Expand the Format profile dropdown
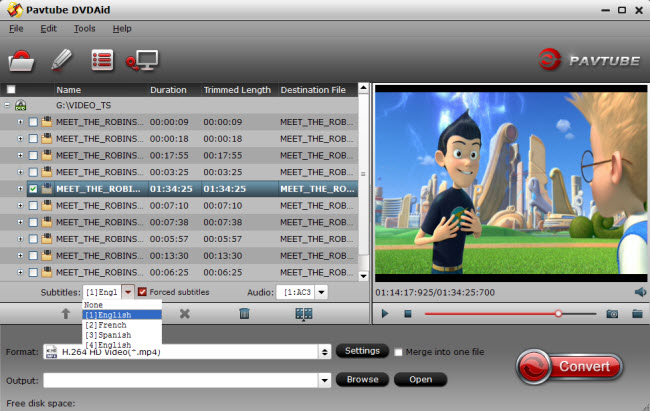Image resolution: width=650 pixels, height=411 pixels. click(325, 352)
